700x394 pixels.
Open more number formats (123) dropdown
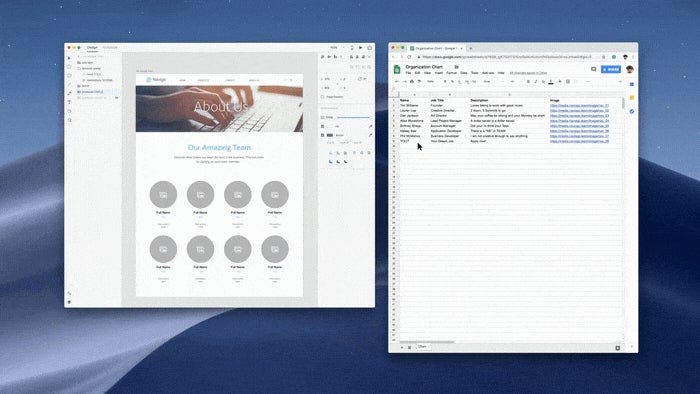pos(474,82)
